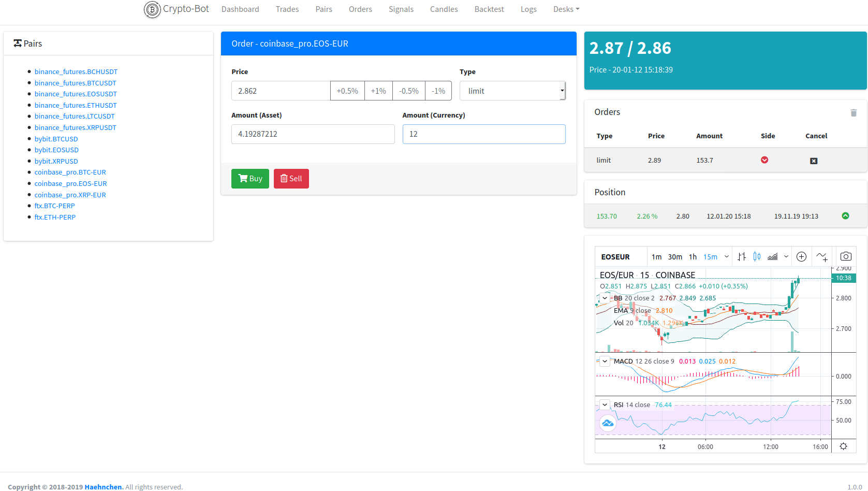Open coinbase_pro.BTC-EUR pair link
Image resolution: width=868 pixels, height=491 pixels.
click(x=70, y=172)
